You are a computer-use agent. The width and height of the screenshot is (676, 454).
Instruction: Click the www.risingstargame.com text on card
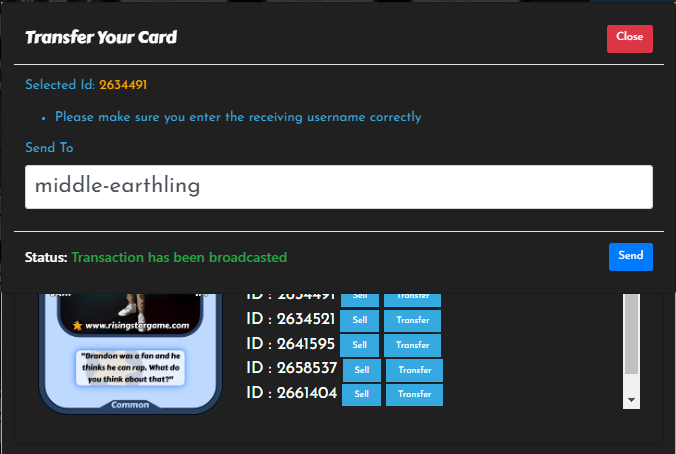tap(137, 326)
